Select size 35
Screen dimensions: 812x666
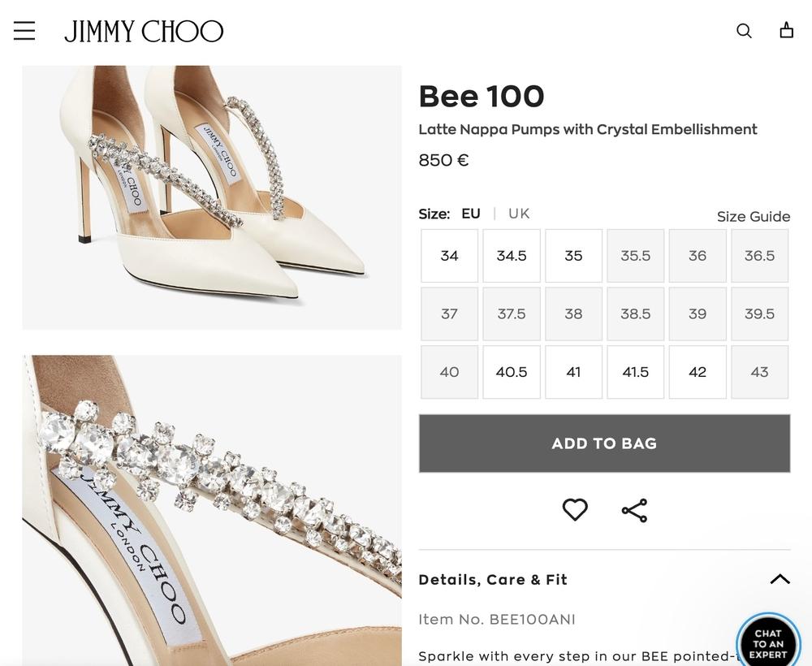pos(573,256)
